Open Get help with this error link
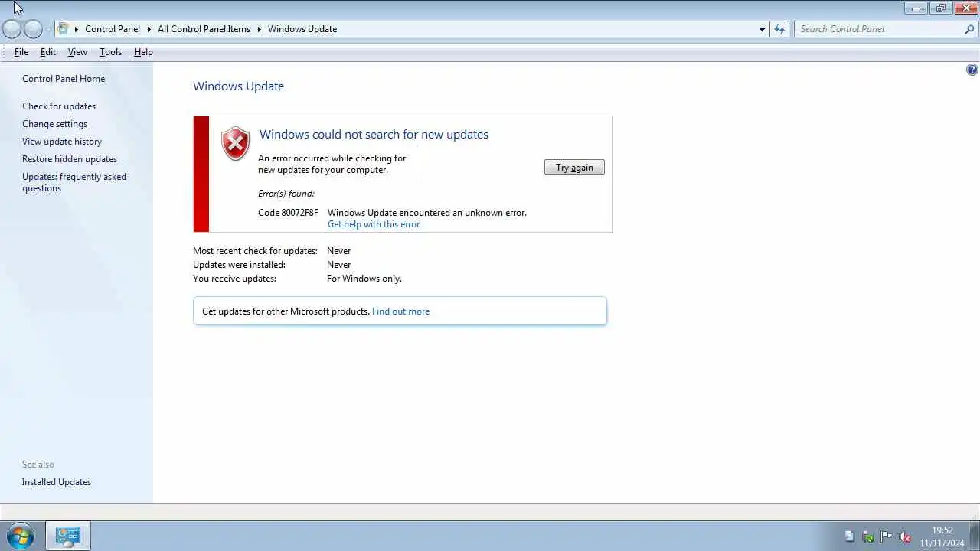The height and width of the screenshot is (551, 980). point(374,224)
